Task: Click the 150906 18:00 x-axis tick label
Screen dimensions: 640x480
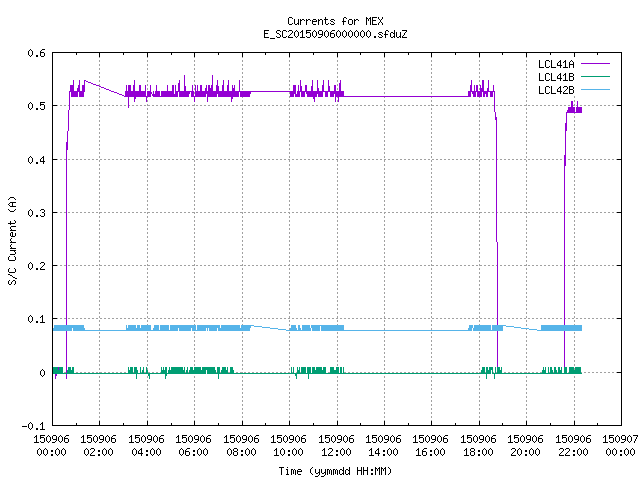Action: click(478, 446)
